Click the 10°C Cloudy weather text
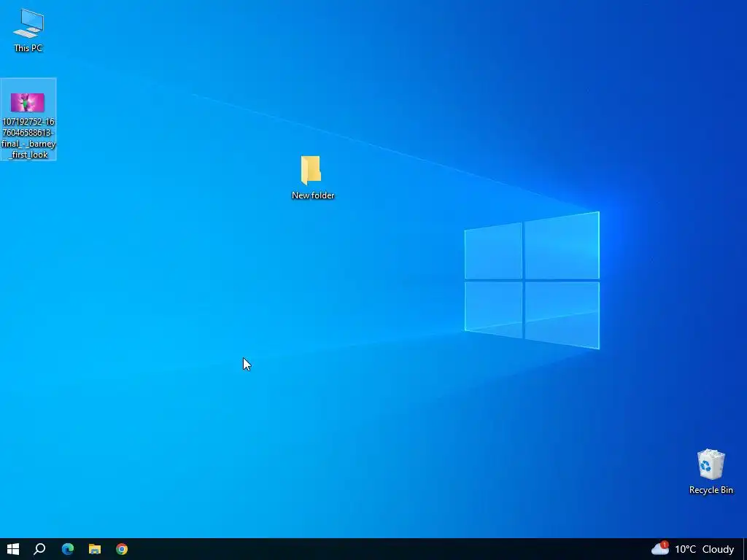Screen dimensions: 747x560 click(704, 549)
